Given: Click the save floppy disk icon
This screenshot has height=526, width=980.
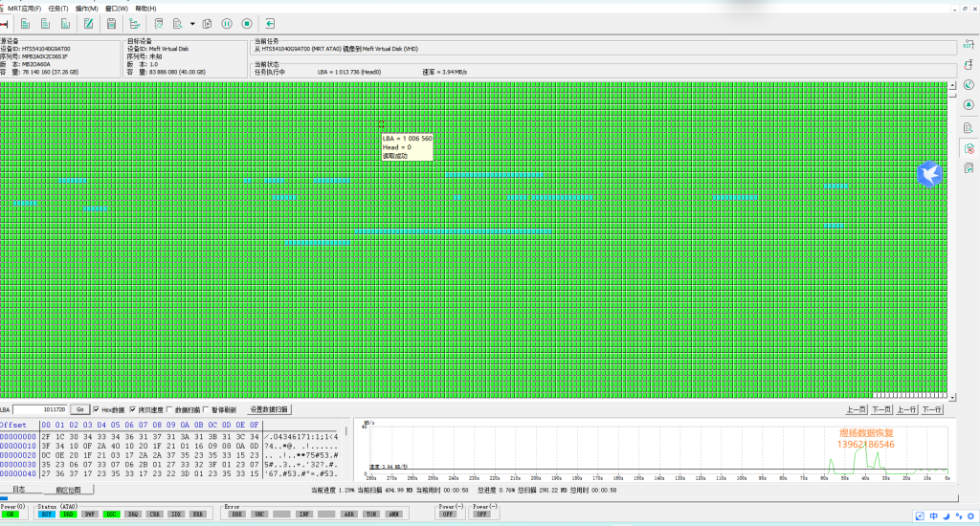Looking at the screenshot, I should [111, 24].
